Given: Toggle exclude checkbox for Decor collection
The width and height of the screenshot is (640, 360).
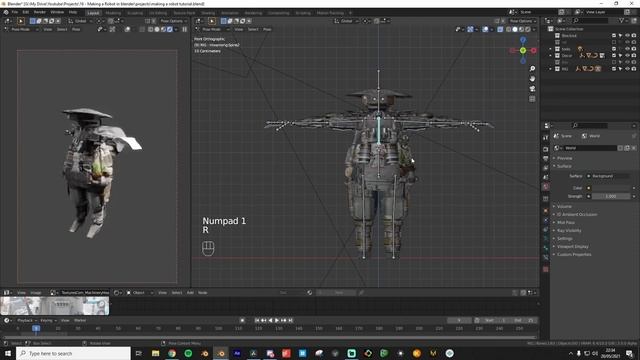Looking at the screenshot, I should pyautogui.click(x=614, y=56).
